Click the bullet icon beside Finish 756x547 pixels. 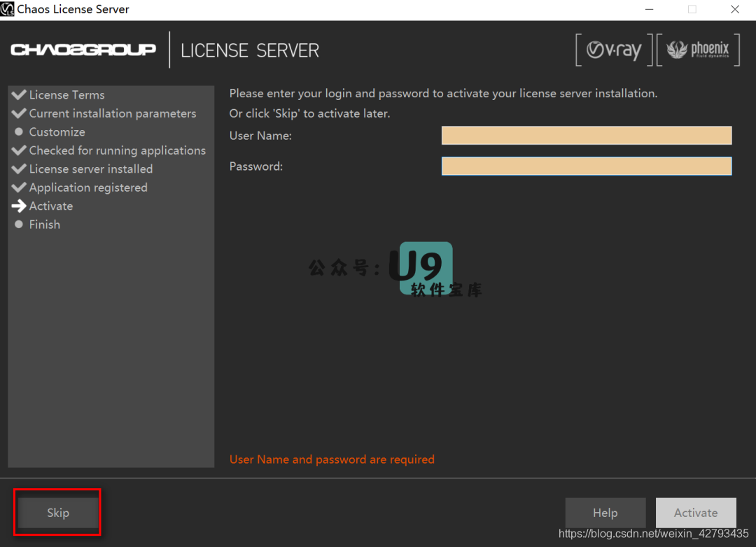19,224
